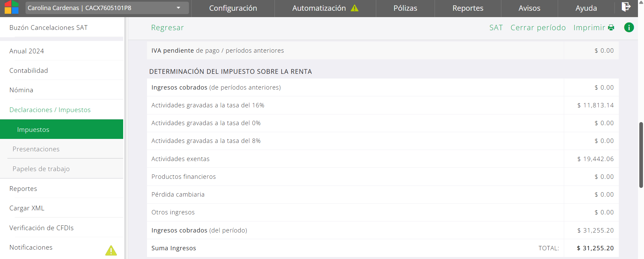Viewport: 644px width, 259px height.
Task: Open the Reportes top menu
Action: [467, 8]
